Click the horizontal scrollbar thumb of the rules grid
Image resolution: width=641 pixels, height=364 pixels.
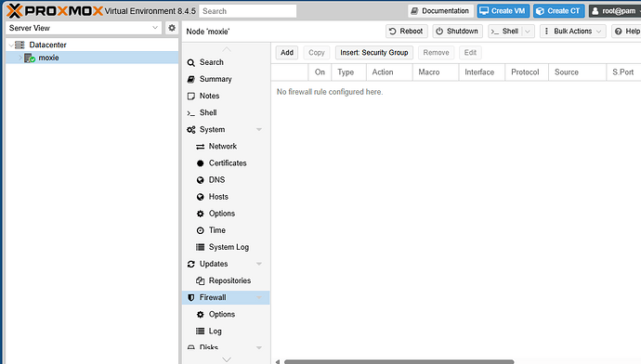pyautogui.click(x=399, y=361)
